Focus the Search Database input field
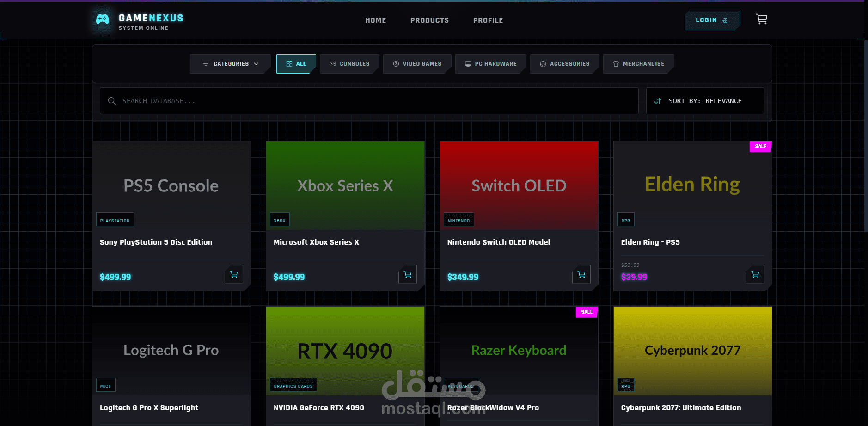The height and width of the screenshot is (426, 868). (369, 101)
